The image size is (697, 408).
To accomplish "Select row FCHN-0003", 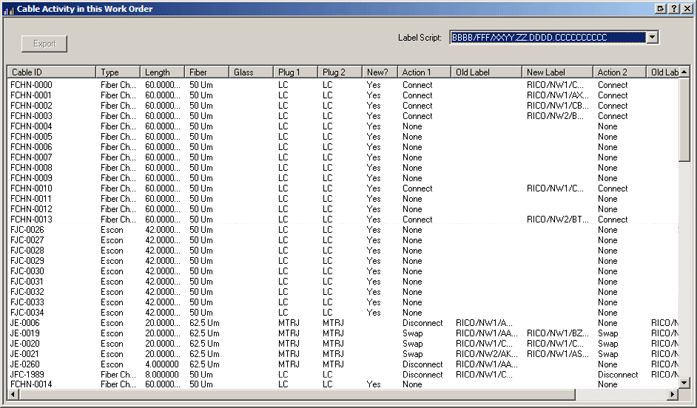I will tap(343, 116).
